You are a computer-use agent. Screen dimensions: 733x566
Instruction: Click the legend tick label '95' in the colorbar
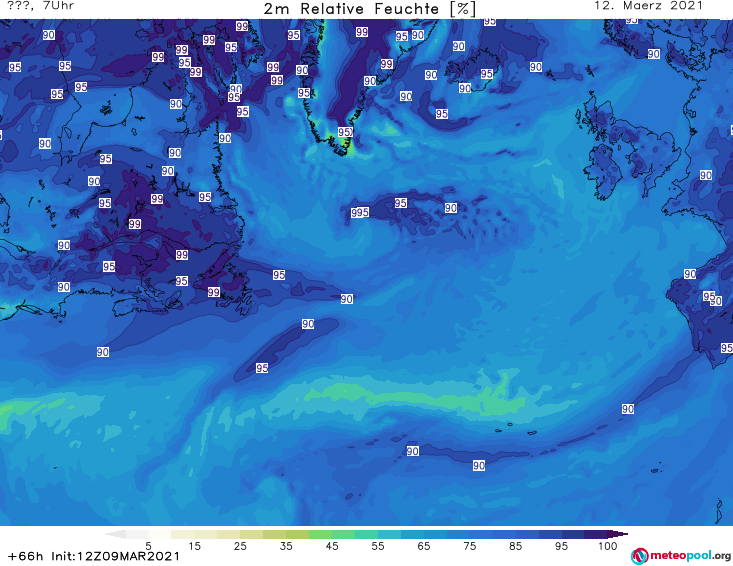[x=561, y=546]
